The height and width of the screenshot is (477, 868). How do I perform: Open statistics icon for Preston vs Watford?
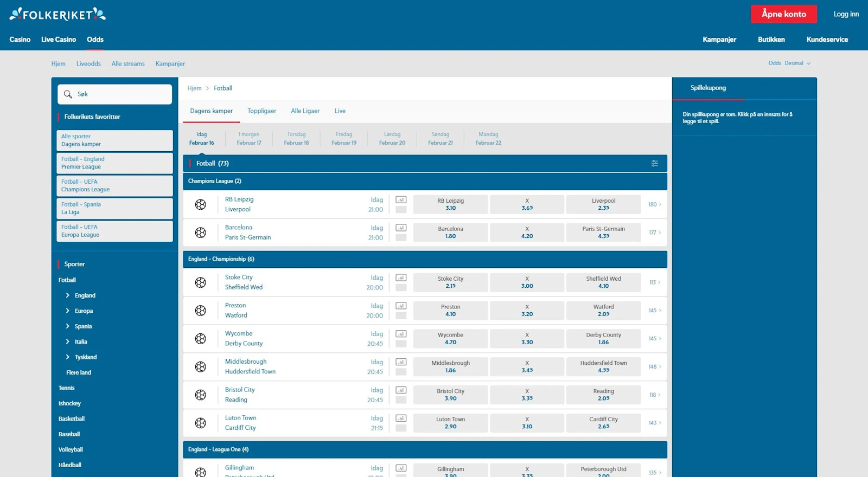point(401,306)
